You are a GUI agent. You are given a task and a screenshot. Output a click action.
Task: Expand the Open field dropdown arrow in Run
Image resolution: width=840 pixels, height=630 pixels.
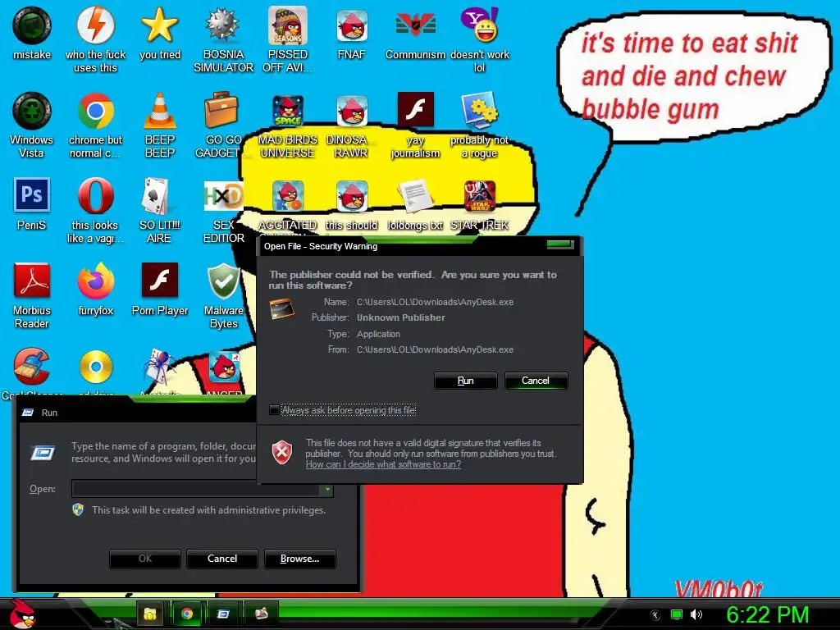(326, 489)
